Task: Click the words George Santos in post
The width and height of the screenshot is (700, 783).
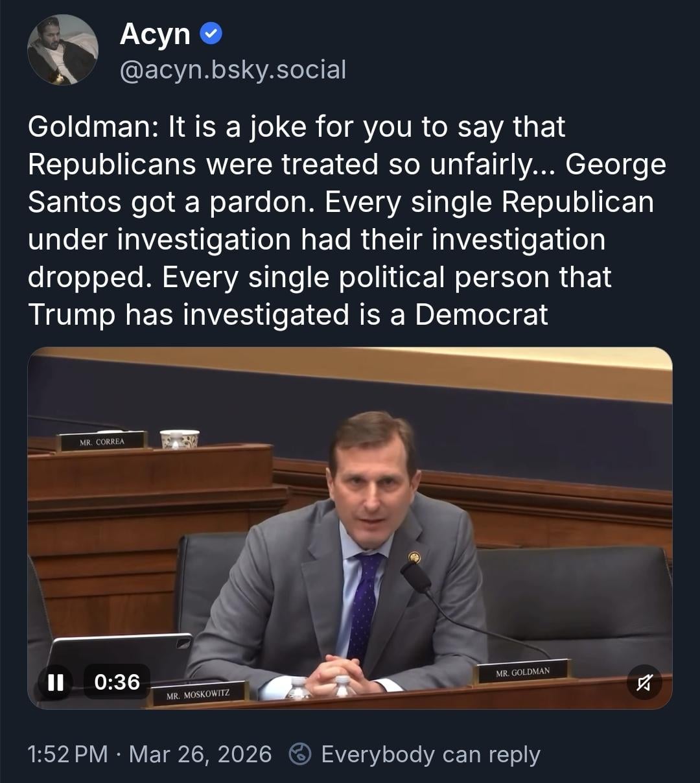Action: click(616, 165)
